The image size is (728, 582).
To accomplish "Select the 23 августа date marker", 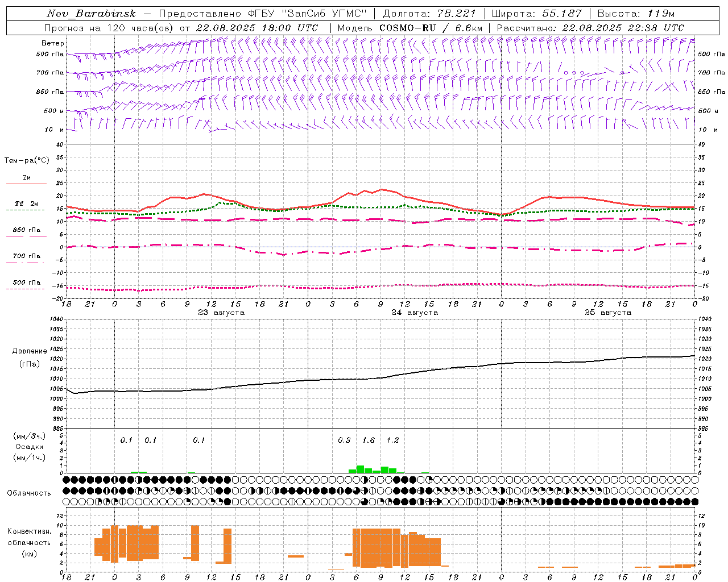I will pos(221,313).
